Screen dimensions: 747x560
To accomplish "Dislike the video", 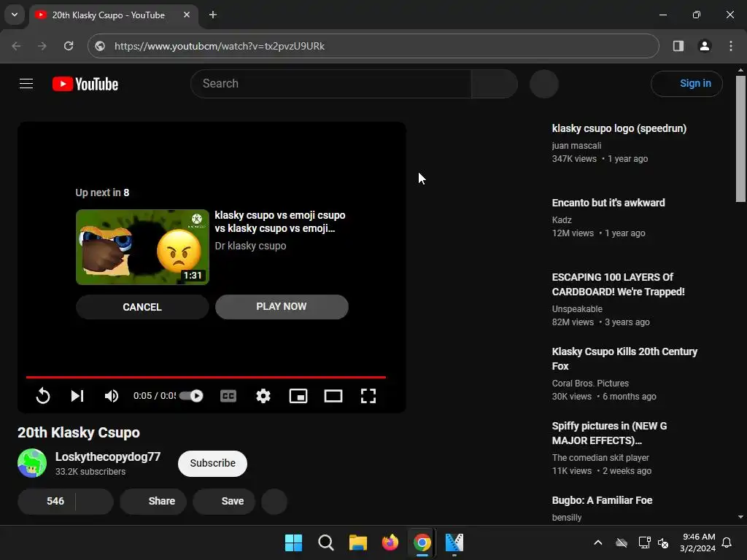I will (x=95, y=502).
